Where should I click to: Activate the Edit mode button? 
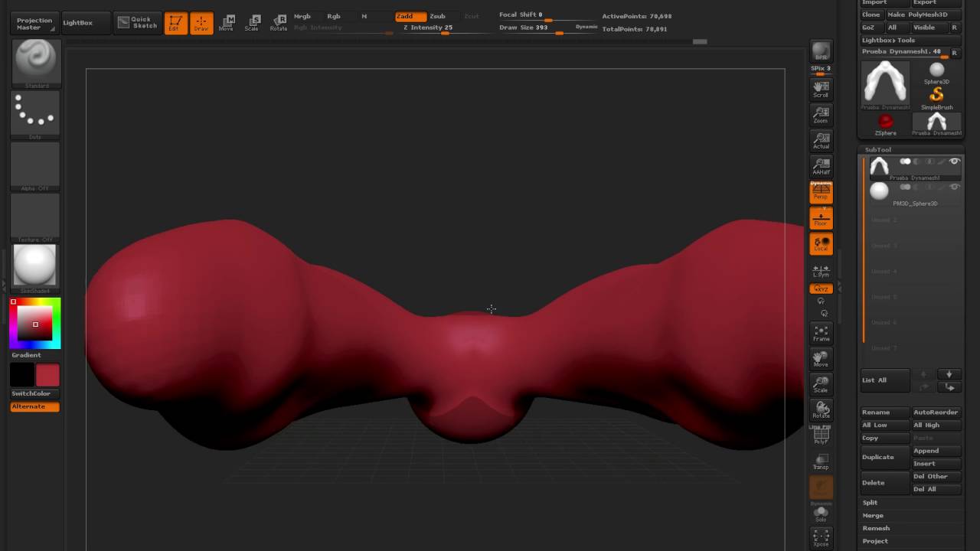[175, 23]
